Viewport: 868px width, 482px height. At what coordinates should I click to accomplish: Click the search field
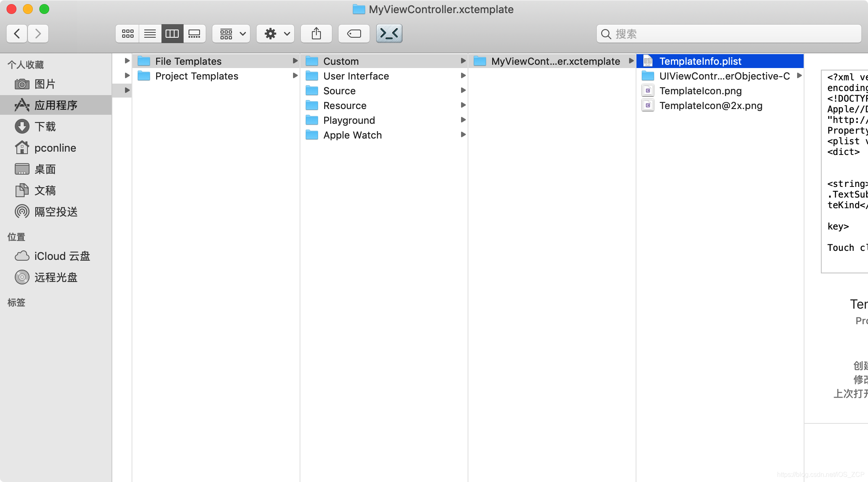pos(729,34)
